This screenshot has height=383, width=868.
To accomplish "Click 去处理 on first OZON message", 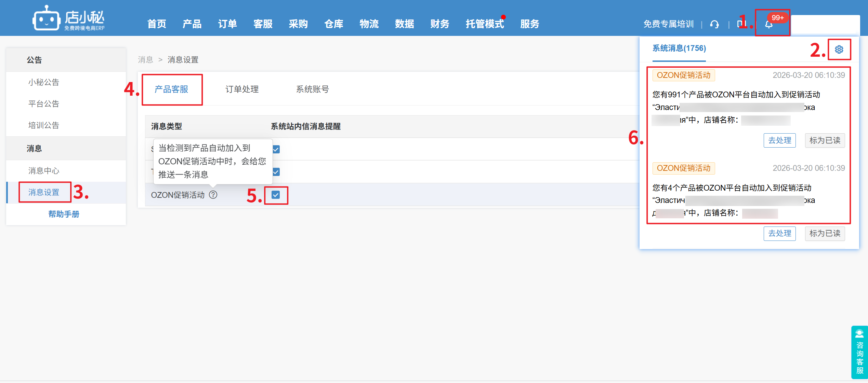I will point(779,140).
